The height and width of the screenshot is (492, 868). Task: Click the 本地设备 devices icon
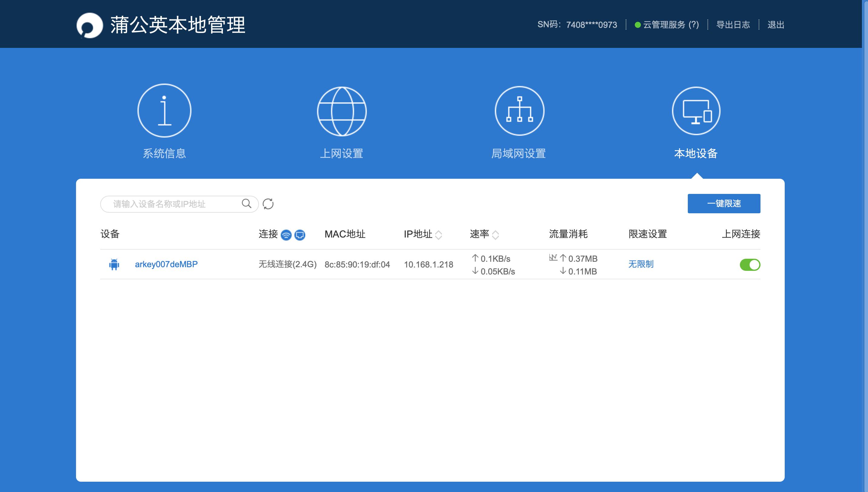click(x=696, y=111)
